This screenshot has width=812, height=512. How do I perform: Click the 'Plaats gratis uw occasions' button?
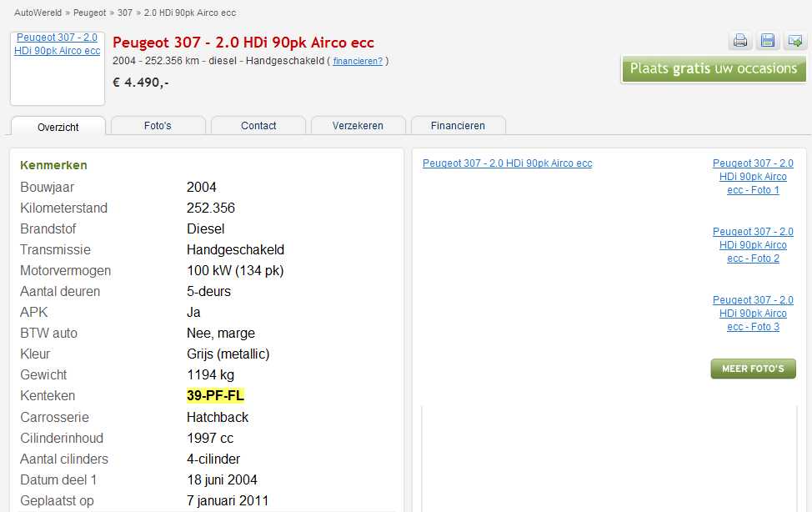[x=714, y=69]
